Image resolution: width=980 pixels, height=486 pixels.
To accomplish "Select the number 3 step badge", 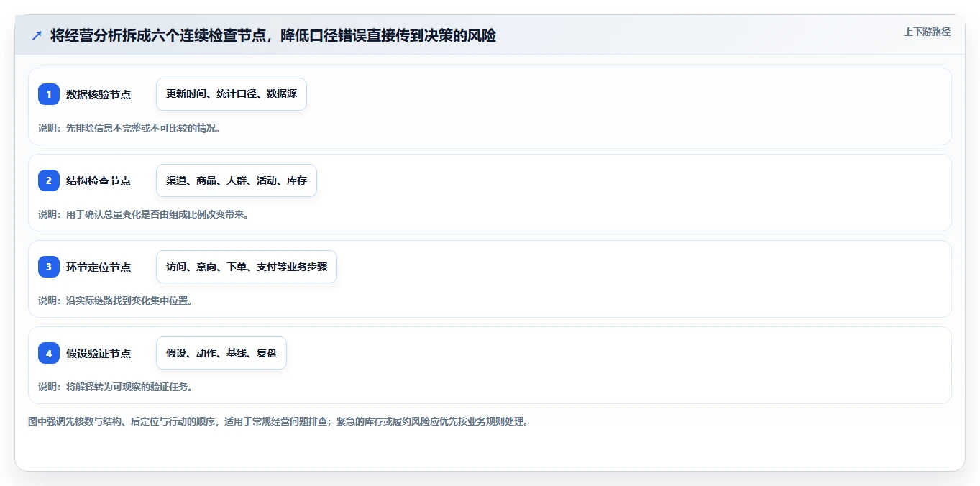I will [49, 267].
